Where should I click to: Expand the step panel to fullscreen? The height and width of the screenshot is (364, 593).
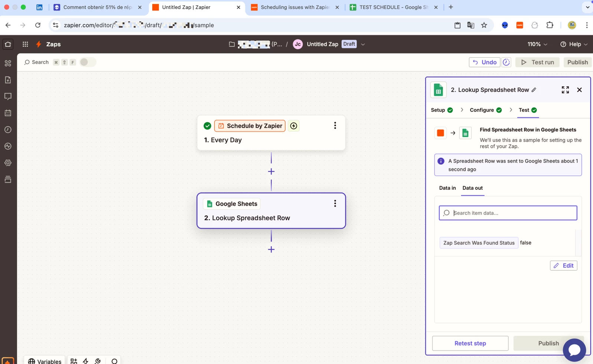click(x=565, y=90)
